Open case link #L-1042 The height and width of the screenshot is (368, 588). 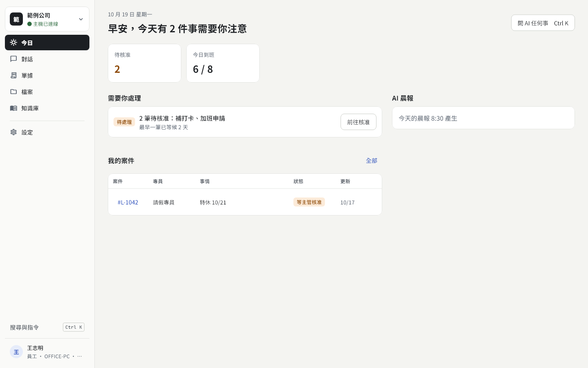(128, 202)
